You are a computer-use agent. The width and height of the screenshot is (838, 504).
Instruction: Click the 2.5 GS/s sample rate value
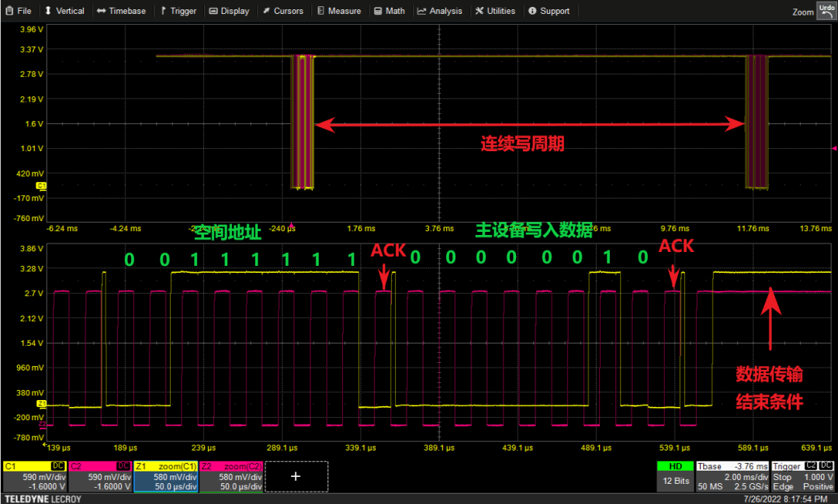tap(751, 486)
